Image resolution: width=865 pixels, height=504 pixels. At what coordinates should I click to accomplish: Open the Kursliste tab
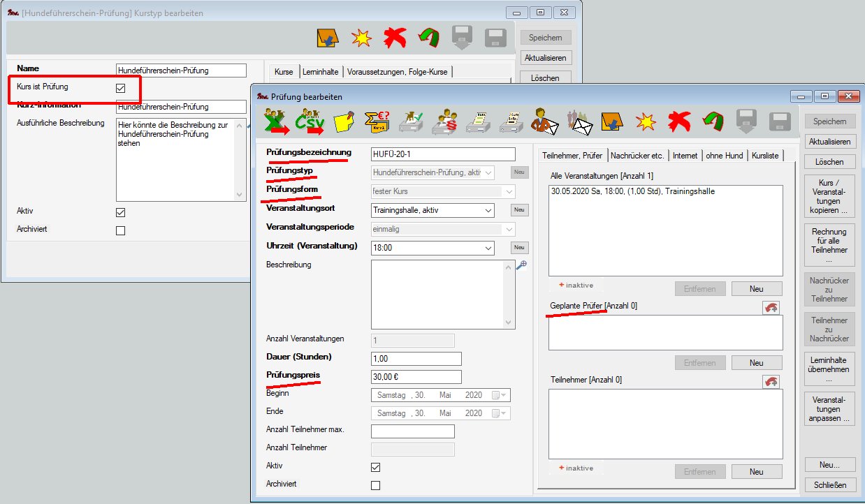(764, 156)
